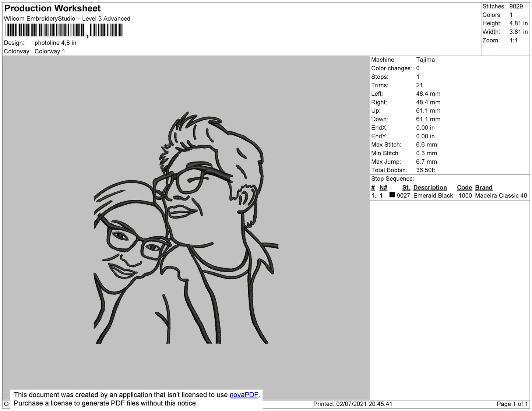Click the Up value '61.1 mm'
Screen dimensions: 532x411
point(428,111)
